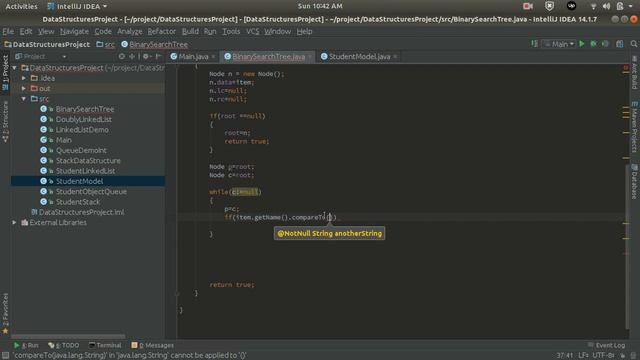Hide the Project tool window icon
This screenshot has height=360, width=640.
click(158, 57)
